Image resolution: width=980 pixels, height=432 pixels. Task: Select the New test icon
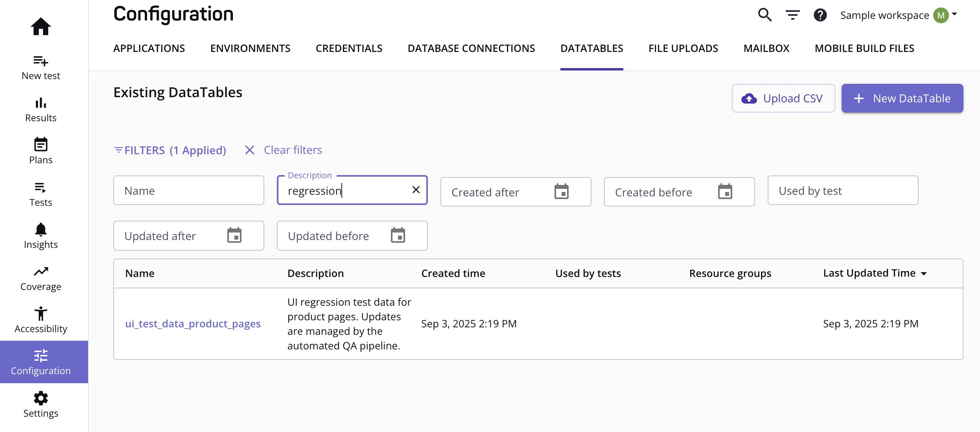[41, 62]
